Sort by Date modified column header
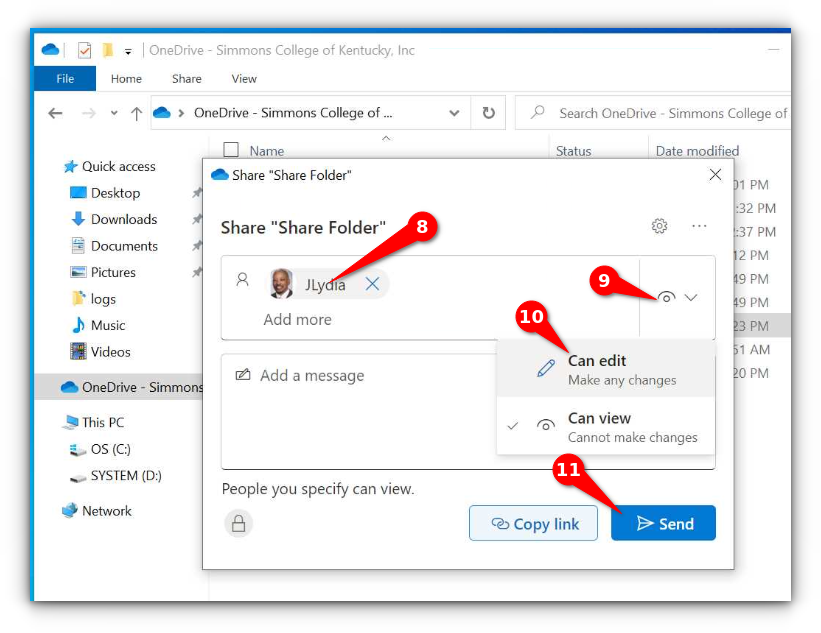 [x=697, y=151]
